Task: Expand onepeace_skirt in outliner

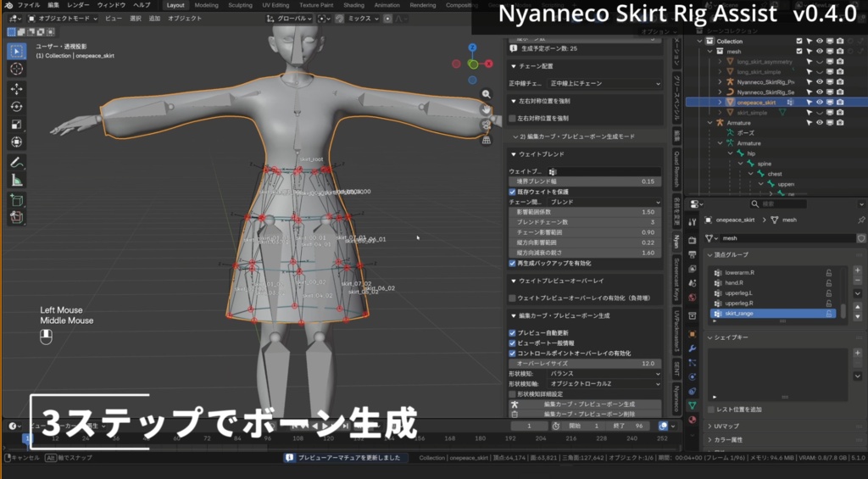Action: 720,103
